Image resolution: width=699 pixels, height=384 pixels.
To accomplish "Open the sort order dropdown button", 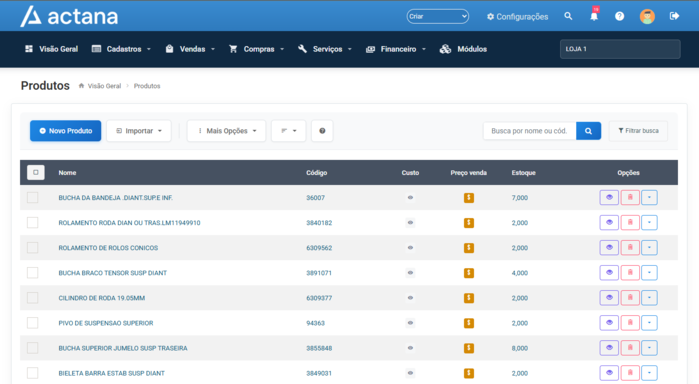I will 288,131.
